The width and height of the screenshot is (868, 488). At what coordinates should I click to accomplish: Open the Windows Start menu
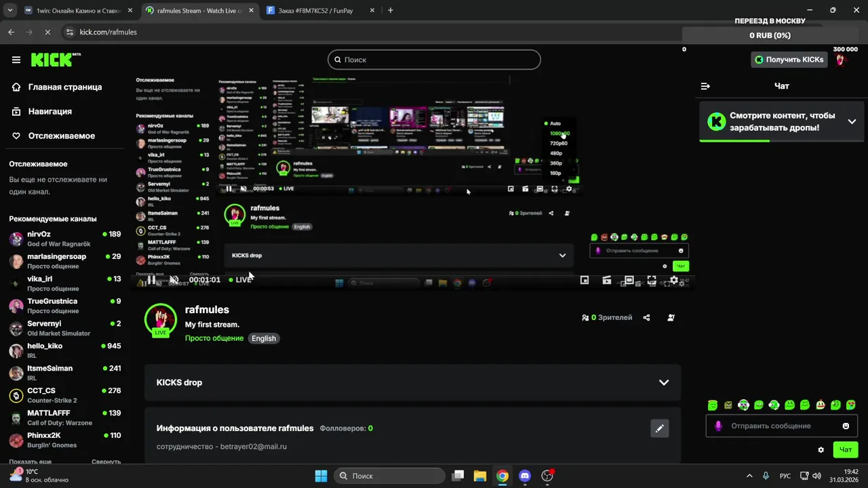pyautogui.click(x=321, y=476)
